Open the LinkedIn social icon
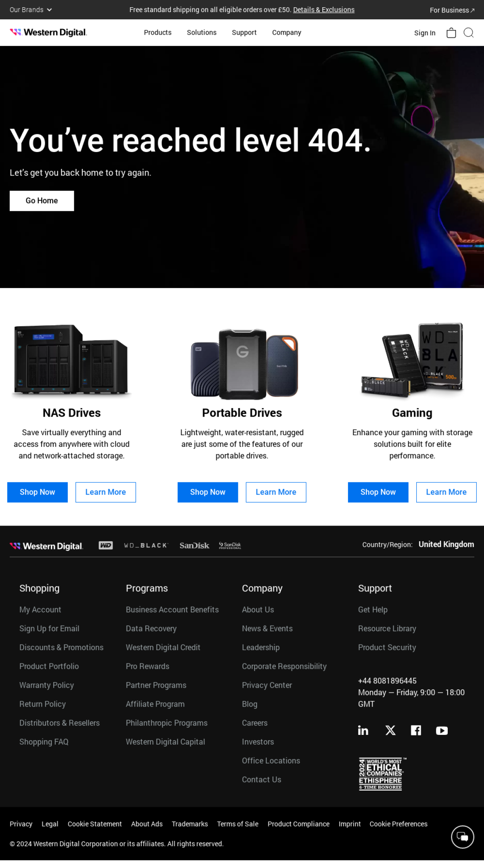 [x=363, y=730]
